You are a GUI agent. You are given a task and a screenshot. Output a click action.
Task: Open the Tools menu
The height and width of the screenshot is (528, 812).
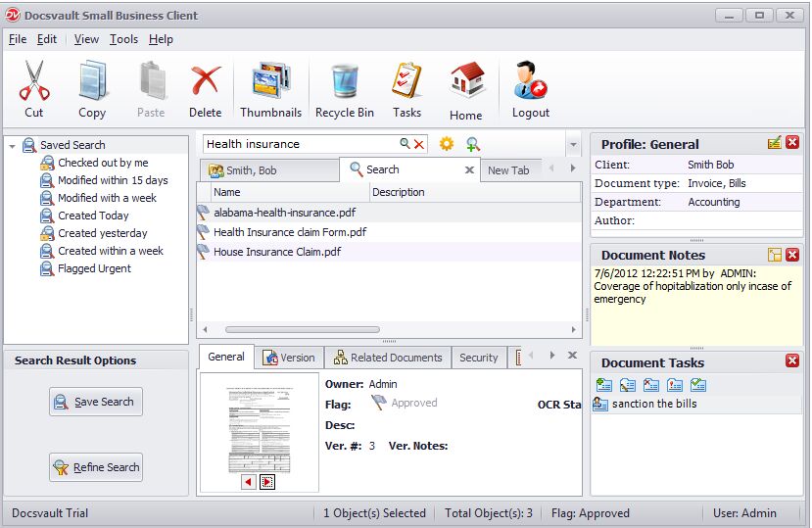point(123,39)
